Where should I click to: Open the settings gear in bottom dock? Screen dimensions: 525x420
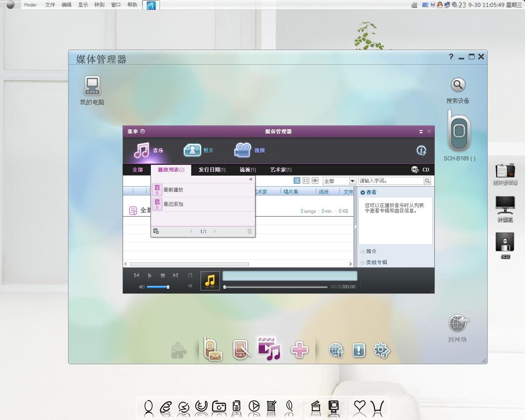tap(381, 350)
